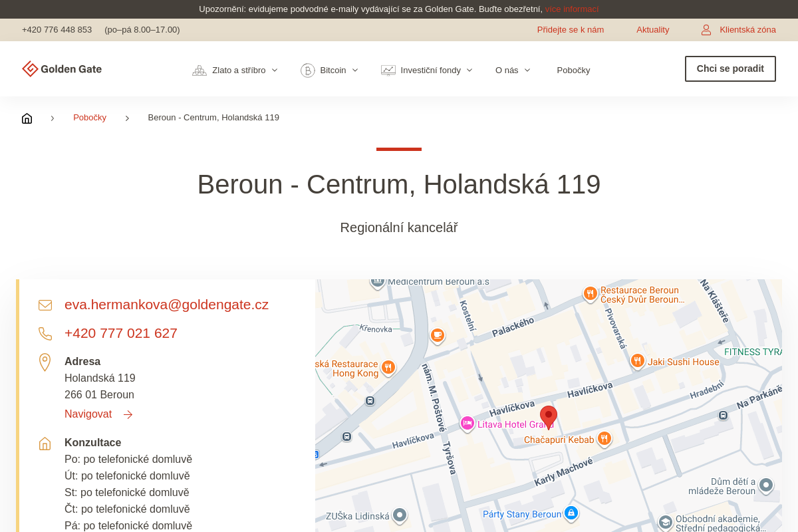This screenshot has width=798, height=532.
Task: Click the Klientská zóna user icon
Action: tap(706, 30)
